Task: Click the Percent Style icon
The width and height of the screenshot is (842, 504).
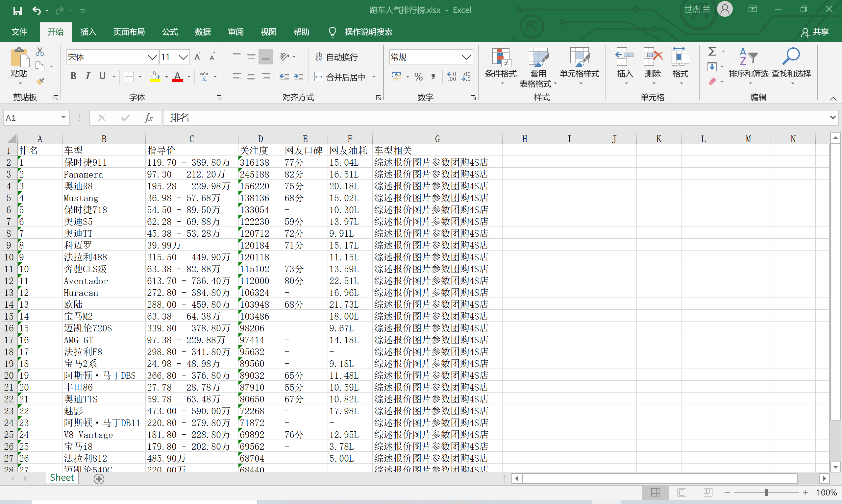Action: pos(418,77)
